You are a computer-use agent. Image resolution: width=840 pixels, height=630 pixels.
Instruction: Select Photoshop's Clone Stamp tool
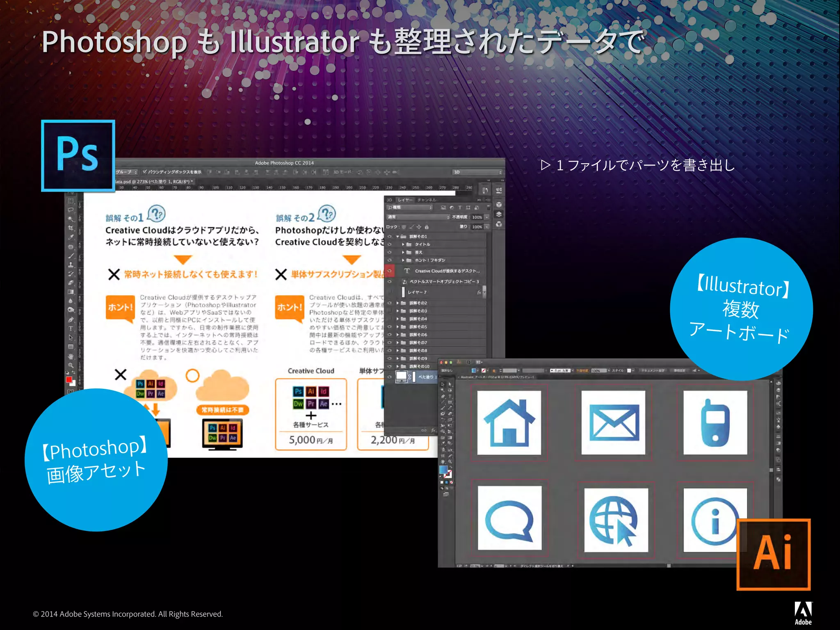coord(71,265)
